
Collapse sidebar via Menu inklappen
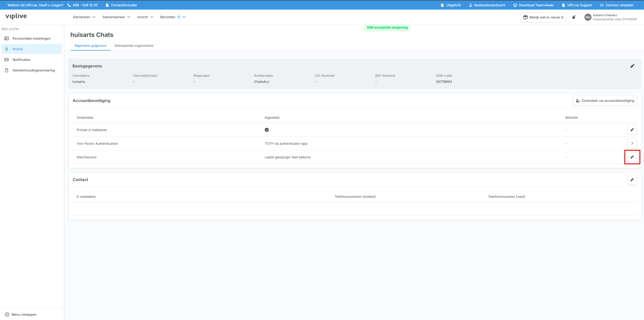21,314
